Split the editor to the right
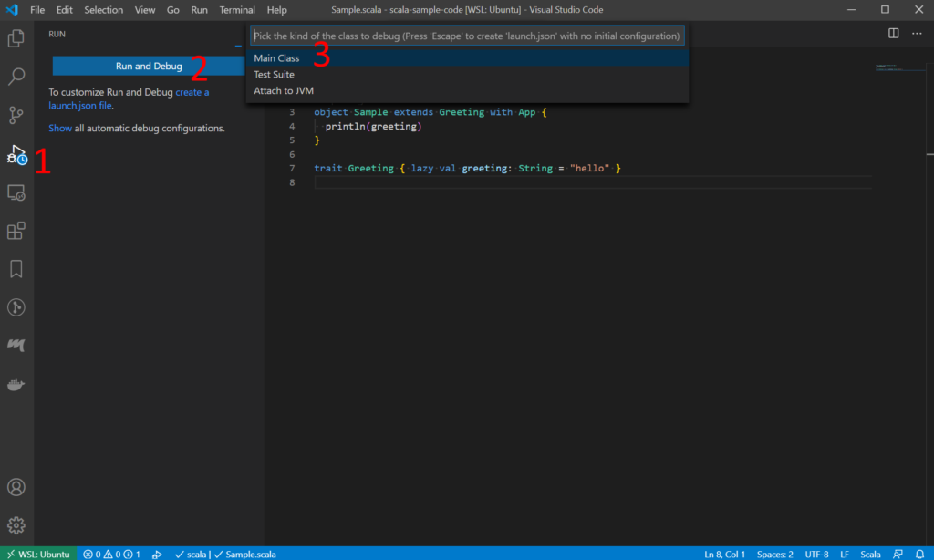 point(894,34)
